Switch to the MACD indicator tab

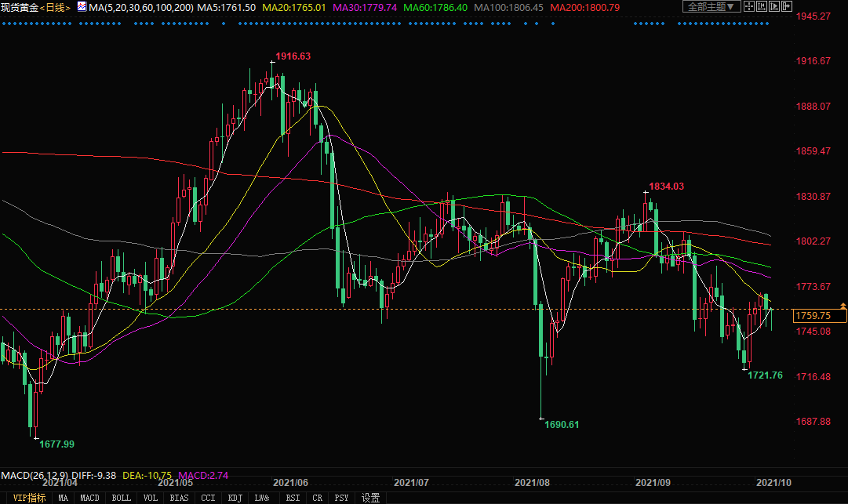(89, 498)
